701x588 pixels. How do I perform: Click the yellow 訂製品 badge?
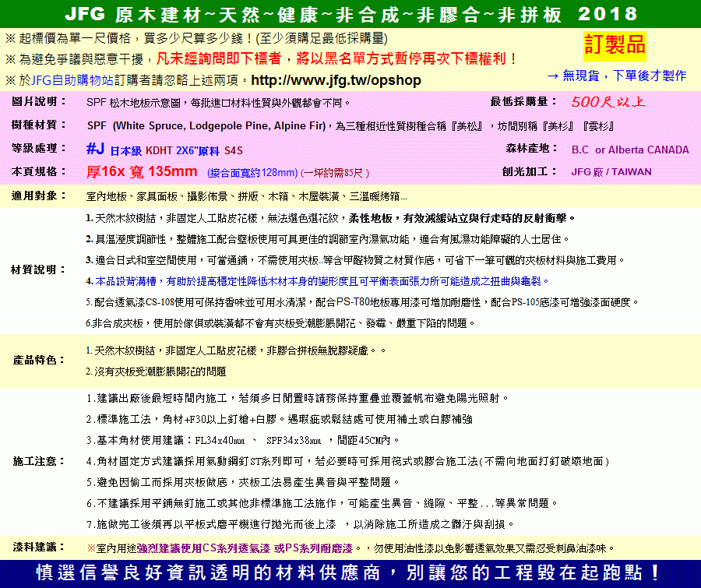point(615,46)
